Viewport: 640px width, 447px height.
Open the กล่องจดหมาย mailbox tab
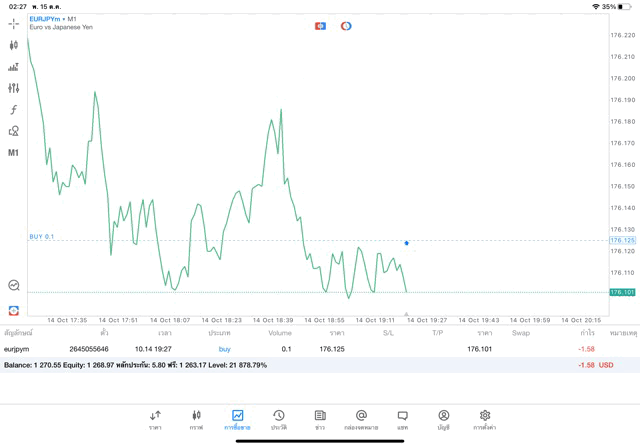[x=361, y=419]
